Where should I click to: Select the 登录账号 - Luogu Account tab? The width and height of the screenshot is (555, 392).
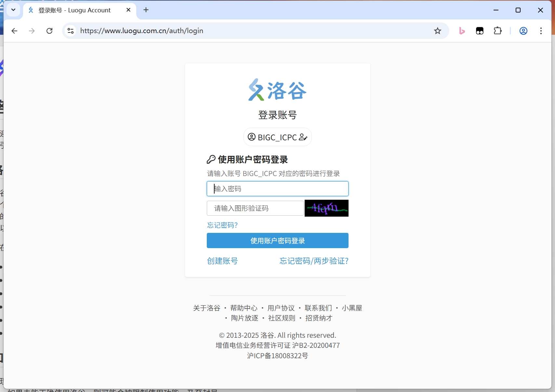[x=75, y=10]
